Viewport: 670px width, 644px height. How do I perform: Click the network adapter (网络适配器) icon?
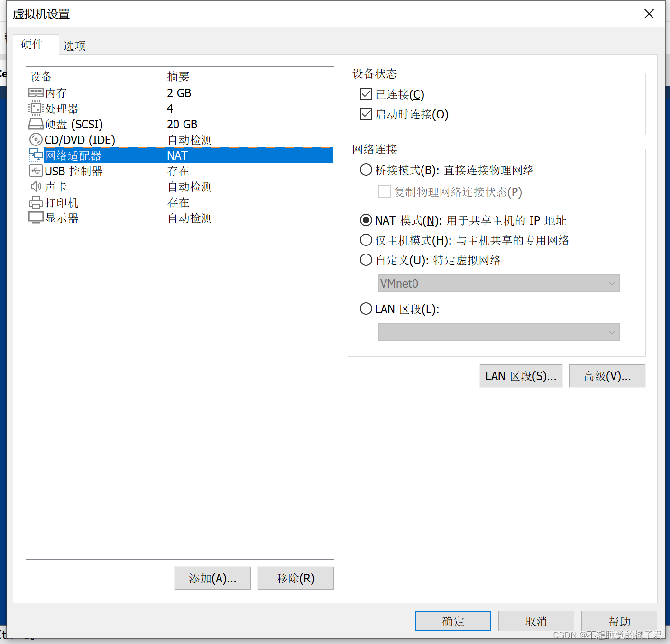point(36,155)
